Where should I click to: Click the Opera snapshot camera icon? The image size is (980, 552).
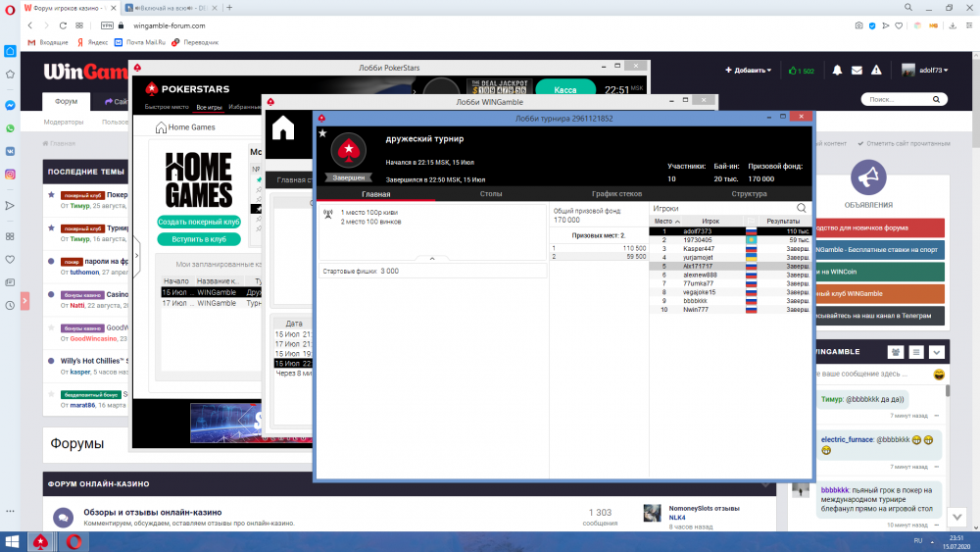(859, 25)
